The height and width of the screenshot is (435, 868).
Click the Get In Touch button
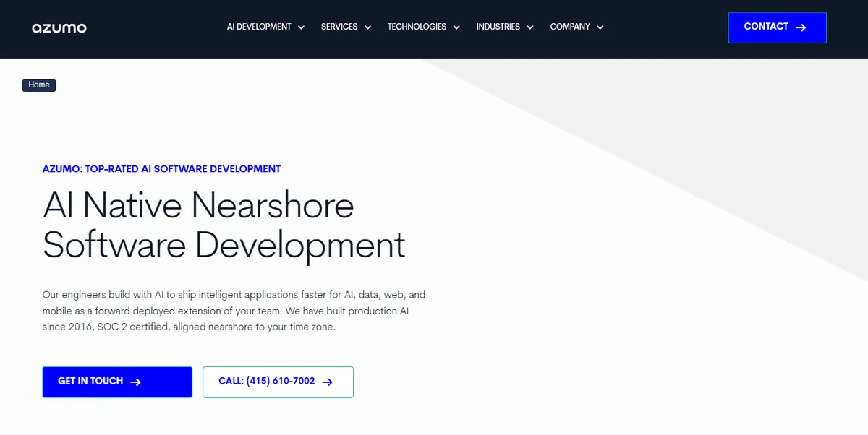[x=117, y=382]
